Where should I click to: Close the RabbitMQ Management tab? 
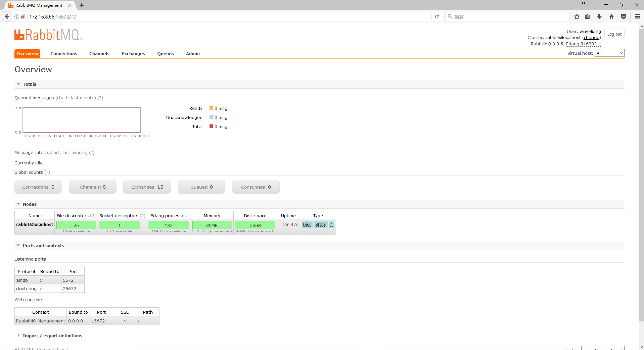tap(70, 5)
